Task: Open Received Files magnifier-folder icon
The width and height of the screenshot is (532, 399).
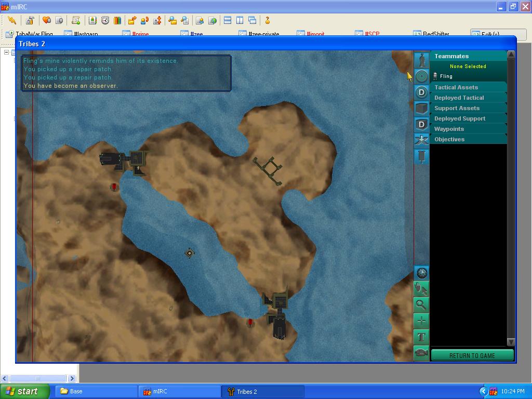Action: click(172, 20)
